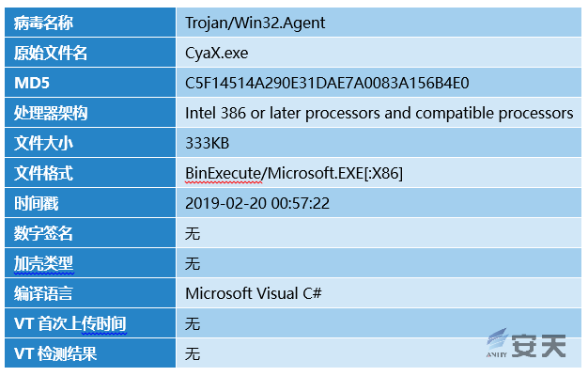The width and height of the screenshot is (588, 376).
Task: Click the Intel 386 processors text
Action: pyautogui.click(x=379, y=114)
